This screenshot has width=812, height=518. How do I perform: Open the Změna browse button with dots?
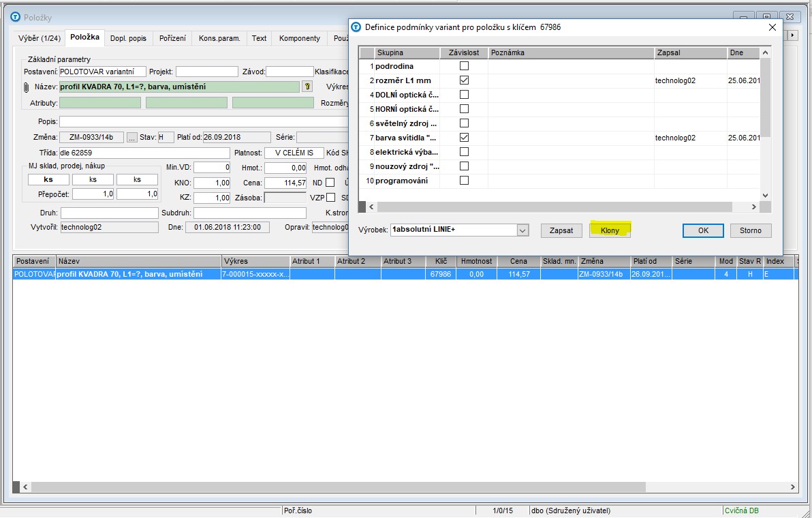click(x=131, y=138)
